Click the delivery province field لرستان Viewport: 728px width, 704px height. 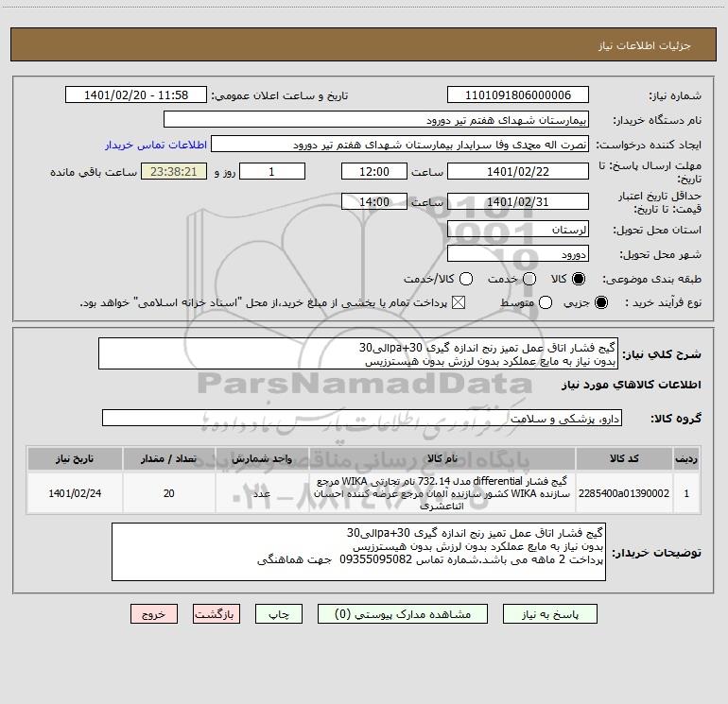tap(518, 229)
